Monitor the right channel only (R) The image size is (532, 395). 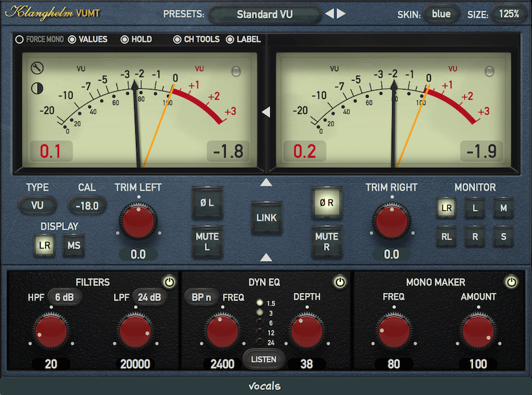pyautogui.click(x=475, y=237)
